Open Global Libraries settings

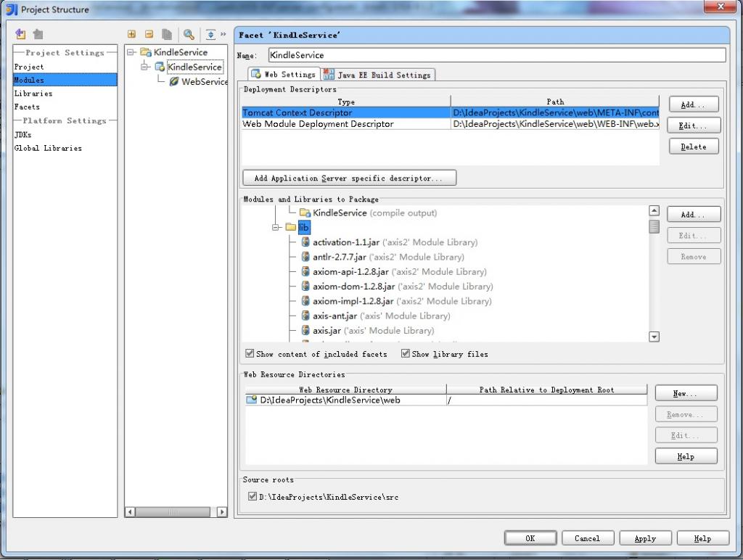[x=65, y=148]
